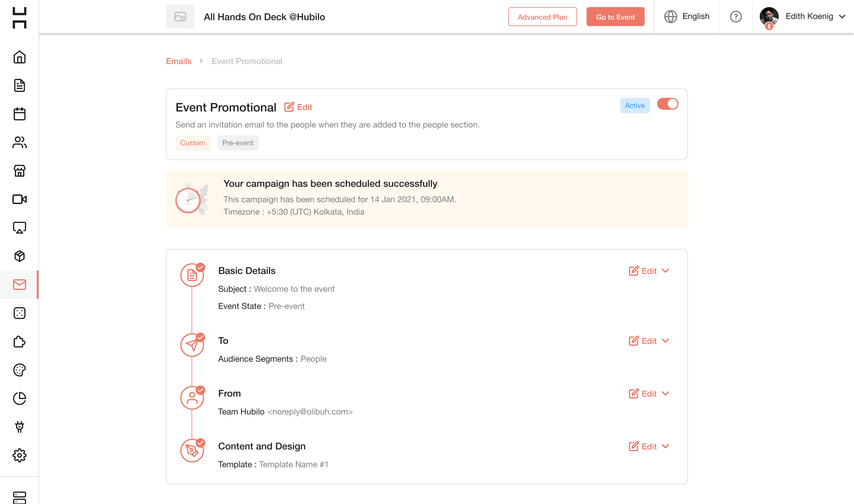Go to the Emails breadcrumb link
854x504 pixels.
tap(179, 61)
